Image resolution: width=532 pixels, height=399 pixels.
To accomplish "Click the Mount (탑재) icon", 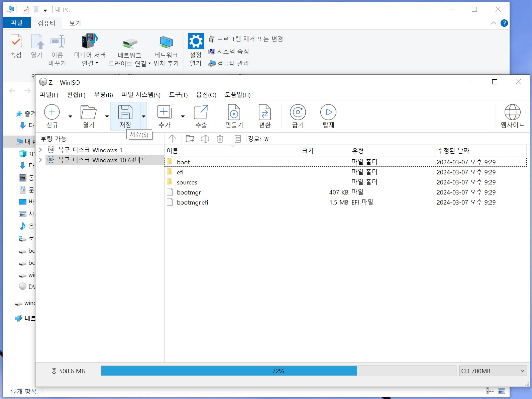I will (x=328, y=112).
